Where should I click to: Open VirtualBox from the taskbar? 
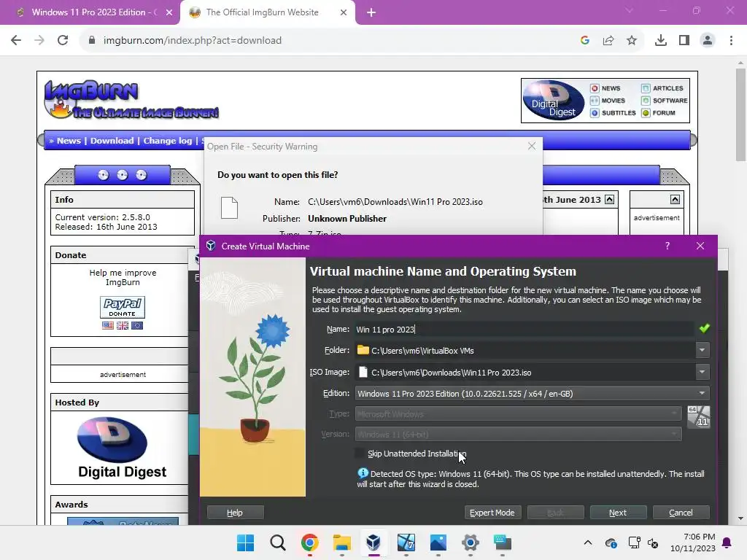pos(373,542)
